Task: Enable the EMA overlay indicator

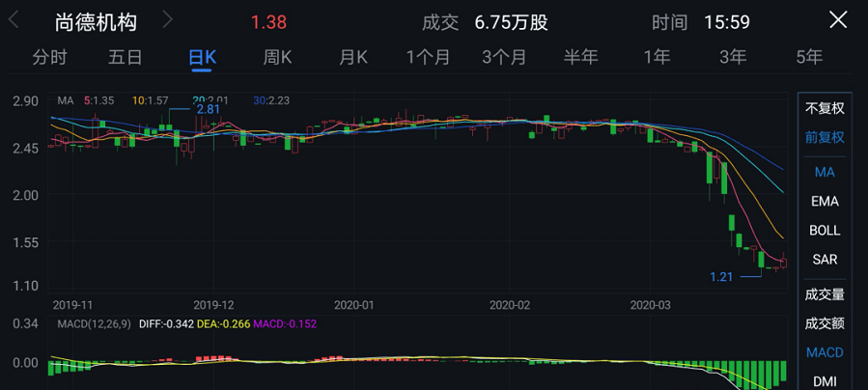Action: (x=825, y=201)
